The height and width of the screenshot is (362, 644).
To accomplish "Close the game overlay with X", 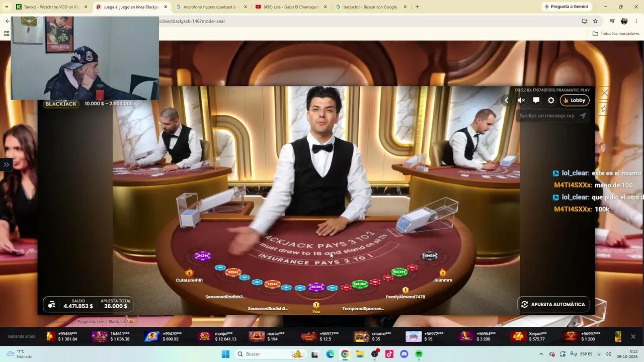I will (x=604, y=93).
